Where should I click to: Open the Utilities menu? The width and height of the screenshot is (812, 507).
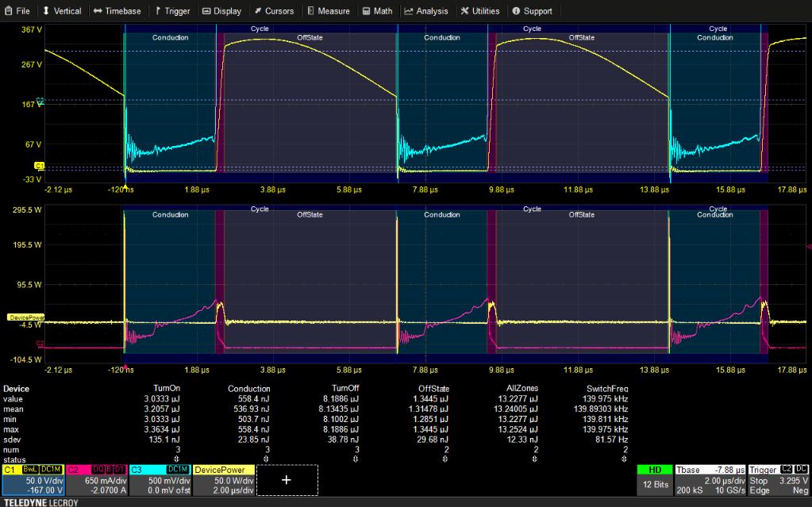tap(480, 10)
